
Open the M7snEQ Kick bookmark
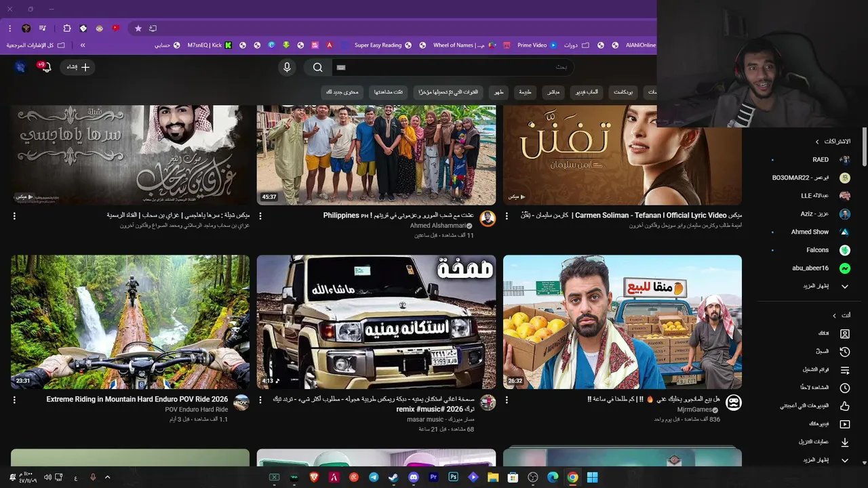(209, 45)
